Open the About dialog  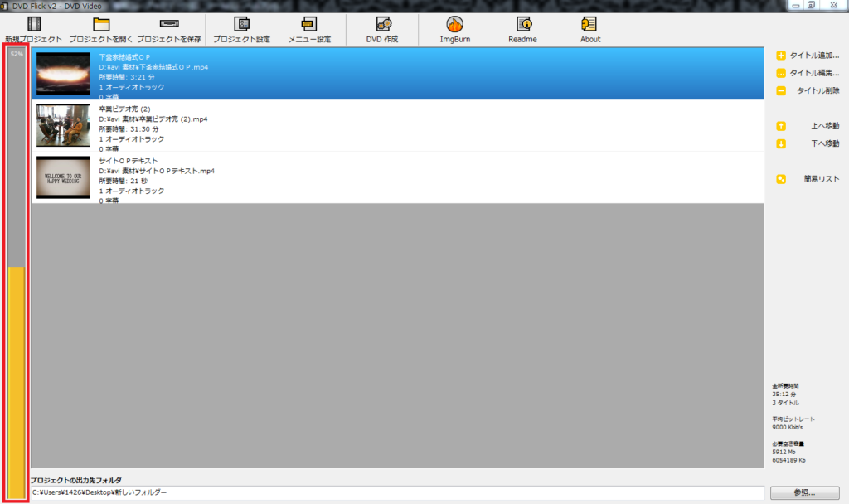tap(589, 30)
